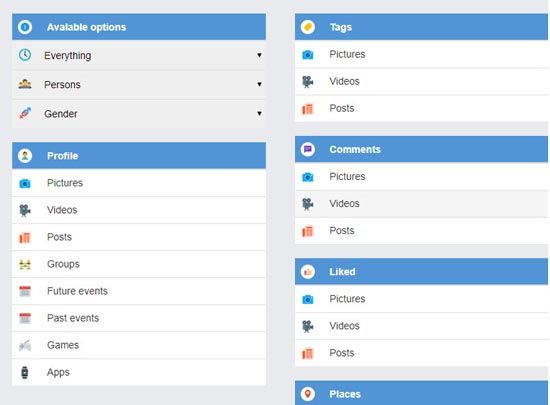Click the smartwatch icon next to Apps
550x405 pixels.
[25, 372]
